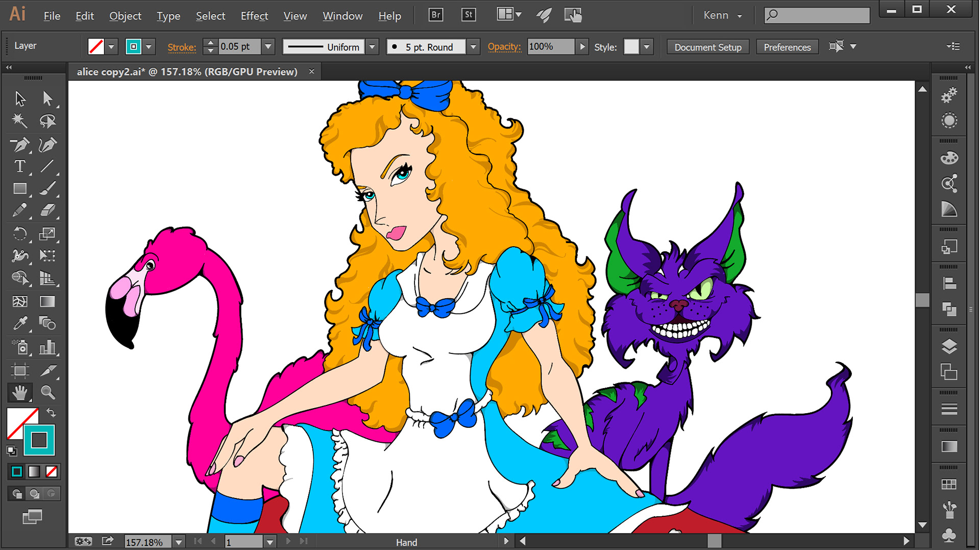This screenshot has width=980, height=550.
Task: Select the Shape Builder tool
Action: point(20,278)
